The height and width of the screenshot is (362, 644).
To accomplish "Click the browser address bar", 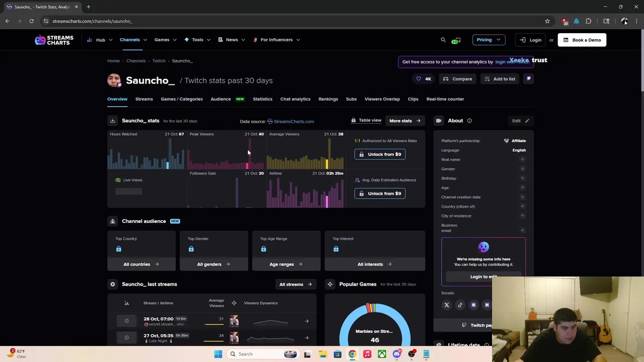I will [x=292, y=21].
